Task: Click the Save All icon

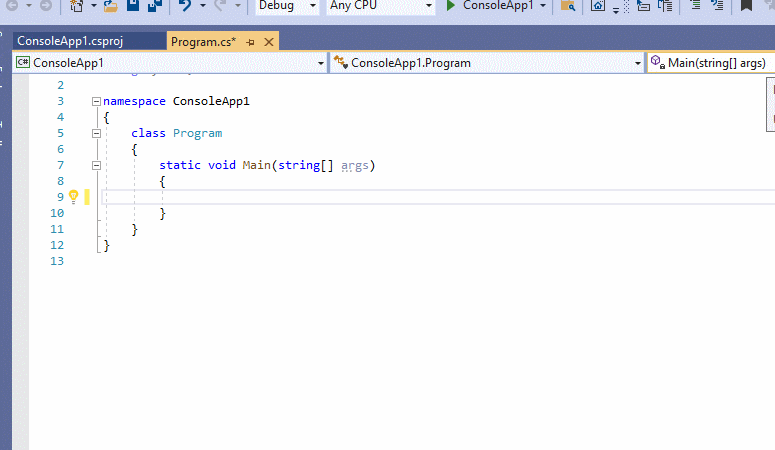Action: click(155, 5)
